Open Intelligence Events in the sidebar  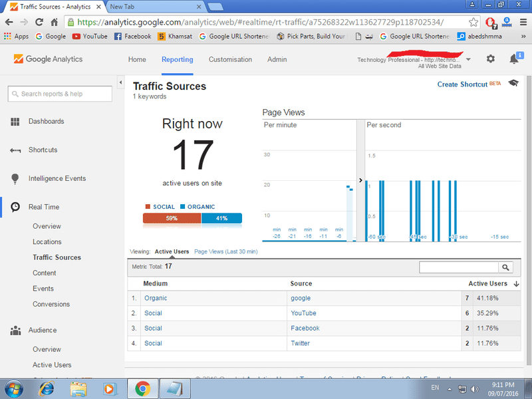pyautogui.click(x=57, y=178)
